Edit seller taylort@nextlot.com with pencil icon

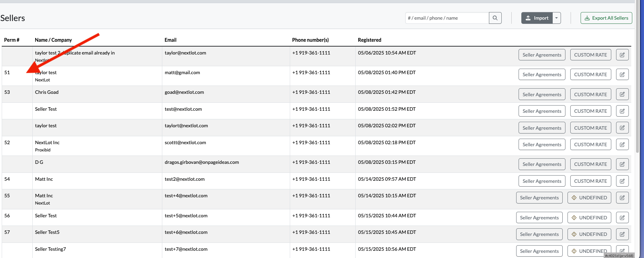622,128
